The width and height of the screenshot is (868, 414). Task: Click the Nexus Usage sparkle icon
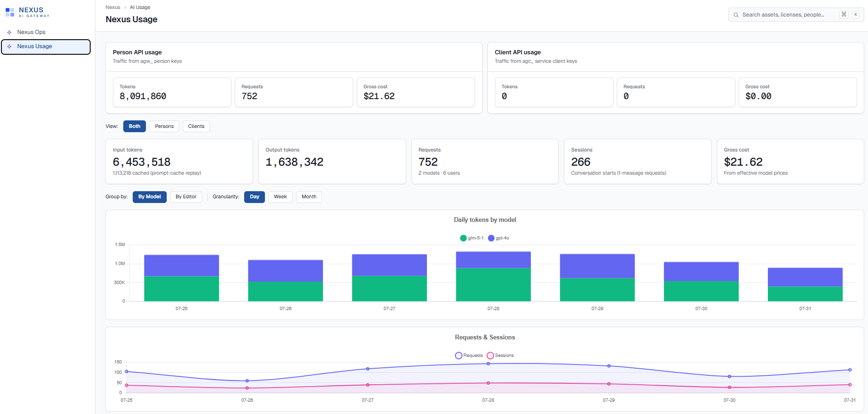[x=9, y=46]
